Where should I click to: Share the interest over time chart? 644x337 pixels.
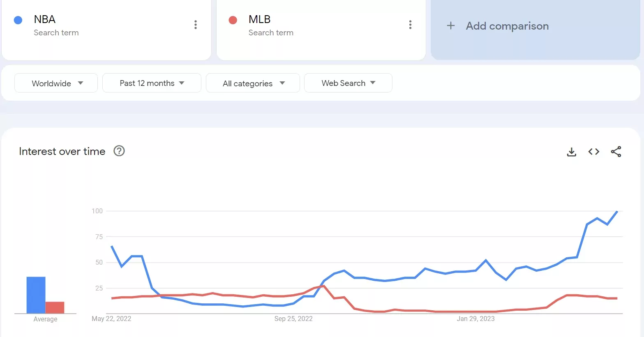[x=616, y=152]
